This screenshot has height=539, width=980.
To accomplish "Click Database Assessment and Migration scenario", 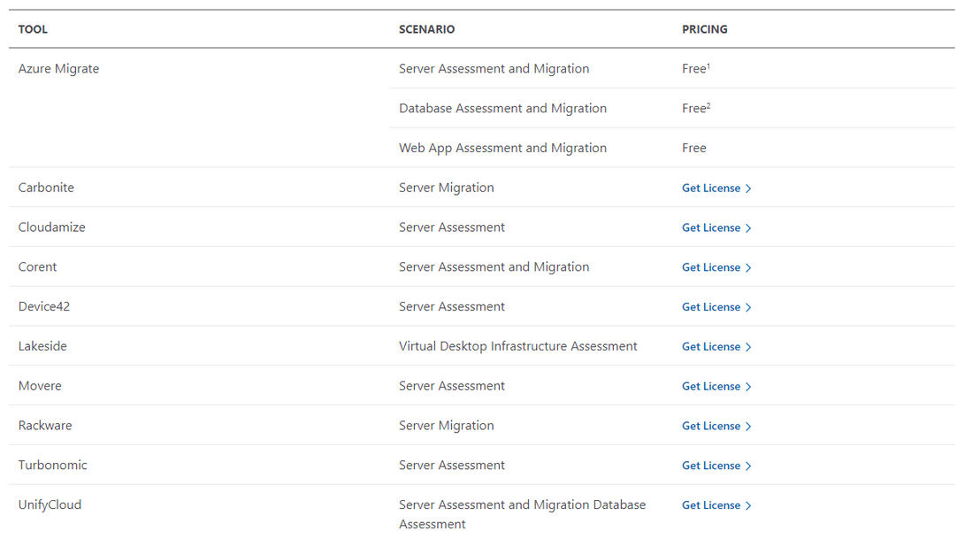I will click(x=502, y=108).
